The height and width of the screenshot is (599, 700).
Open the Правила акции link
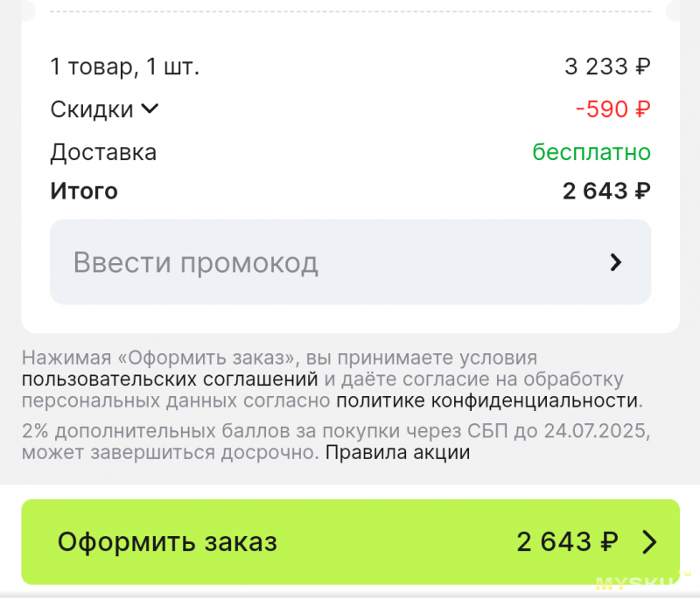(x=397, y=453)
